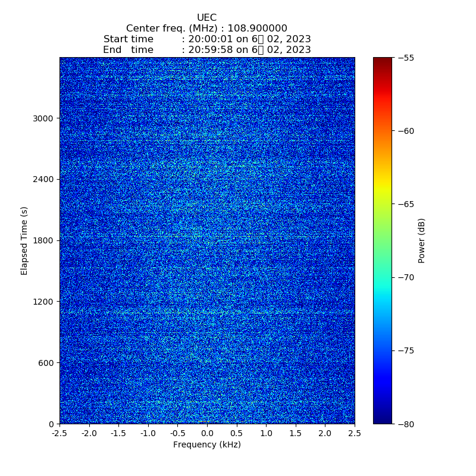Click the 2400 elapsed time tick label
Viewport: 476px width, 476px height.
click(x=43, y=179)
